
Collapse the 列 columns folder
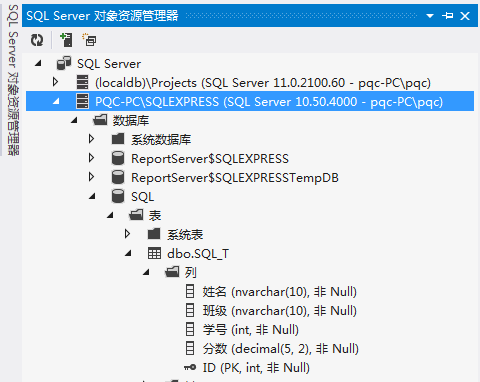pyautogui.click(x=146, y=273)
